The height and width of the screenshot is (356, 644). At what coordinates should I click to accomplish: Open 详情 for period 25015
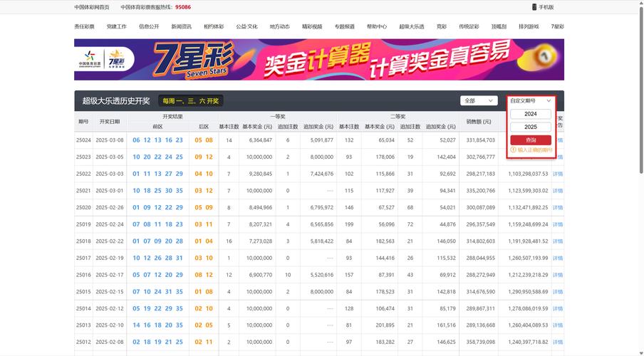558,291
